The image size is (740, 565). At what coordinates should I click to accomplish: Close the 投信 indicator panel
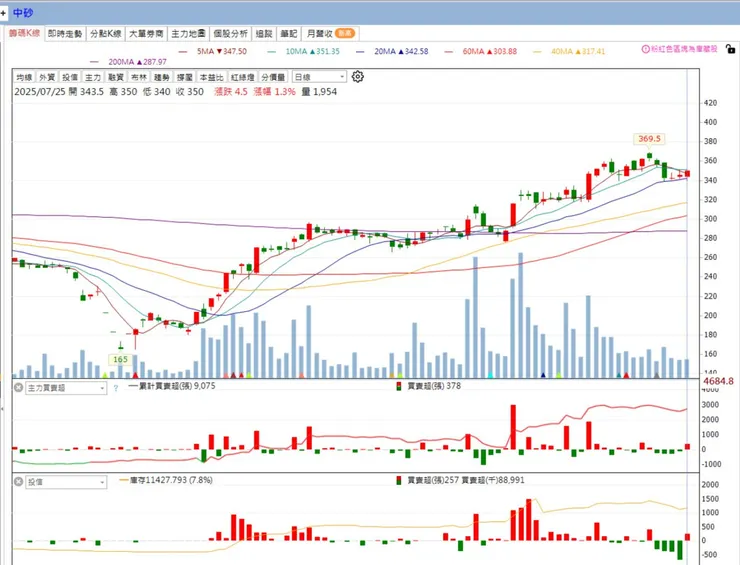18,482
